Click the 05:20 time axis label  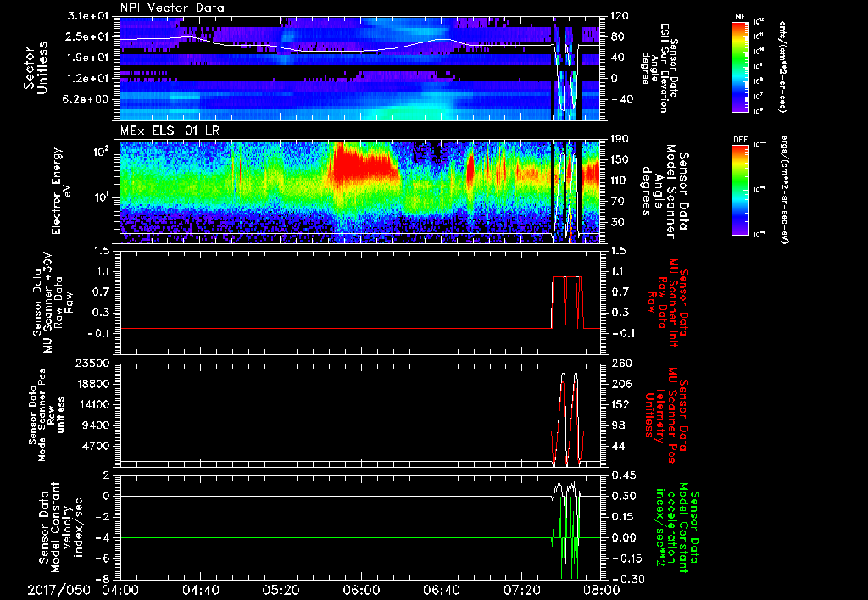coord(281,590)
